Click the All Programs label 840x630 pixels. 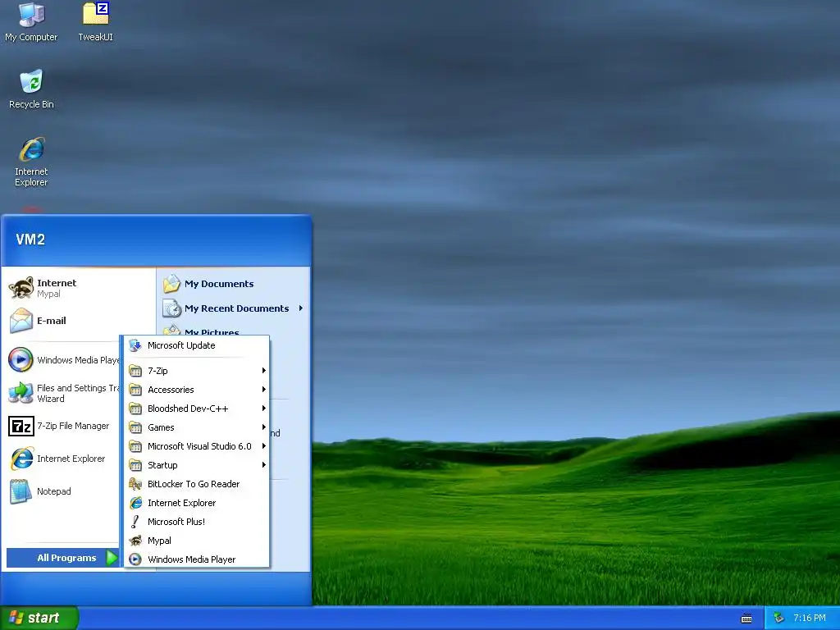(x=66, y=558)
